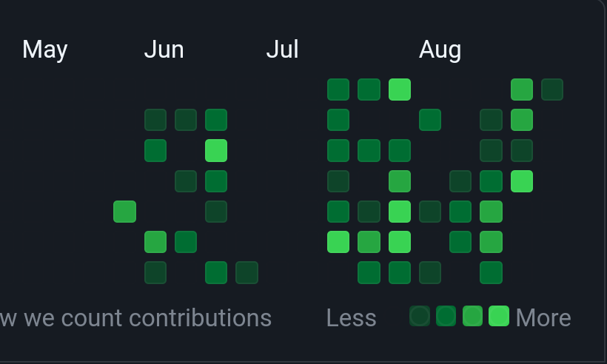
Task: Click the brightest green legend swatch beside More
Action: [499, 316]
